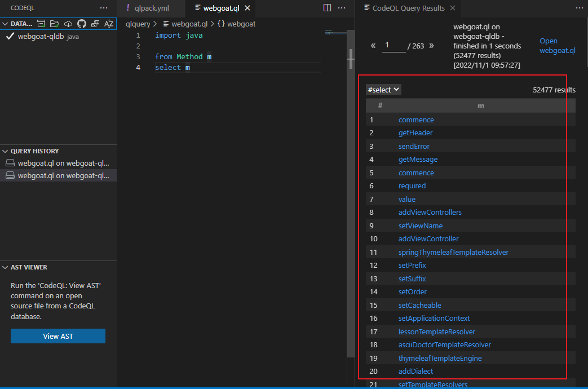Open the thymeleafTemplateEngine result link
The height and width of the screenshot is (389, 588).
(440, 358)
